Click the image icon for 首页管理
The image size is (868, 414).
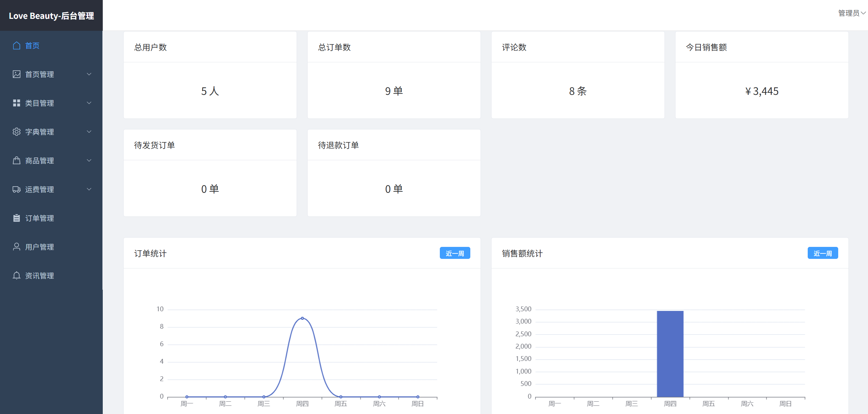click(x=16, y=74)
